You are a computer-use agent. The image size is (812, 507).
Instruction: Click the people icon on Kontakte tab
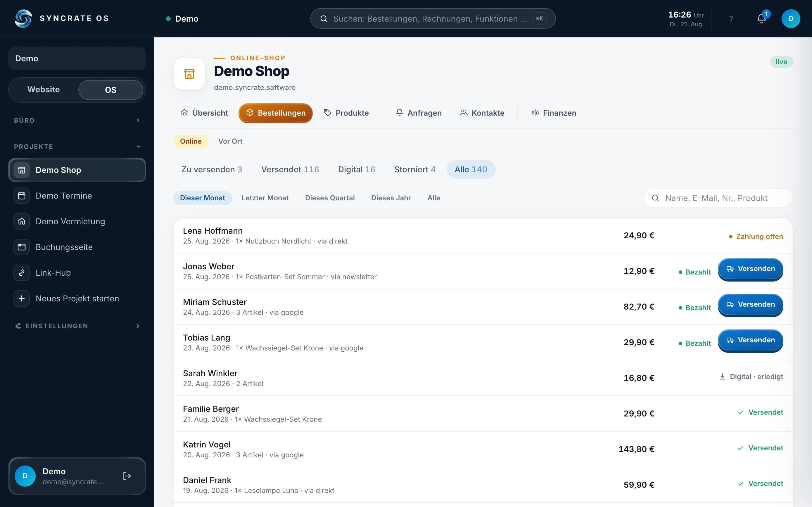464,113
